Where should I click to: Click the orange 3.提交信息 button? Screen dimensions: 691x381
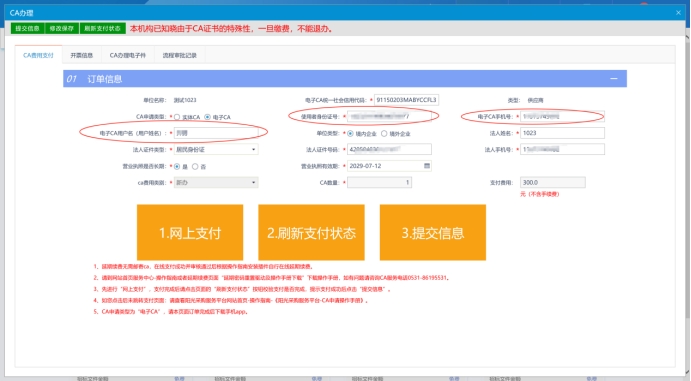pos(433,233)
